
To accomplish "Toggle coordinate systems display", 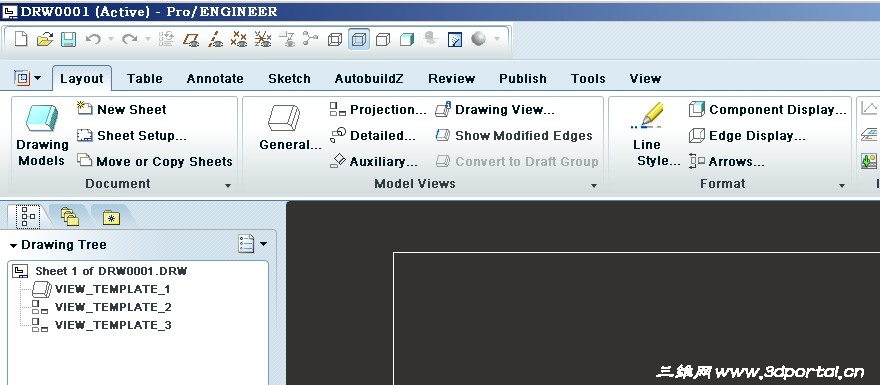I will tap(263, 39).
